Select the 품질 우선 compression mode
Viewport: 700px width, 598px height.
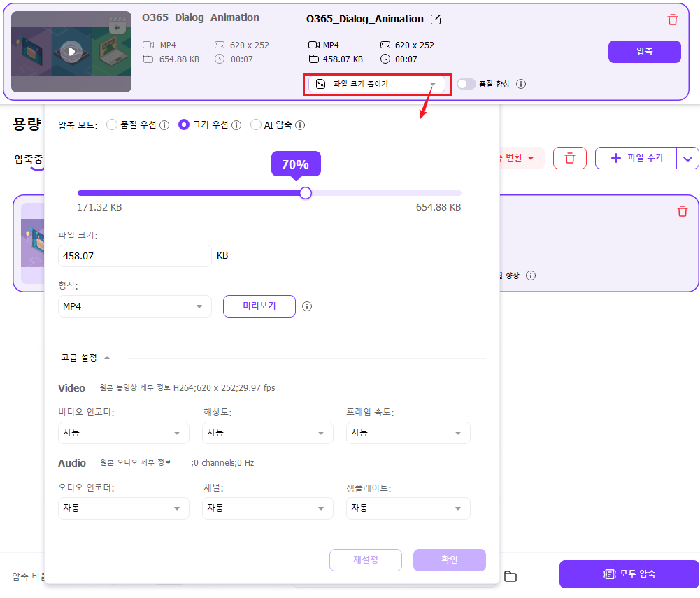pyautogui.click(x=112, y=124)
